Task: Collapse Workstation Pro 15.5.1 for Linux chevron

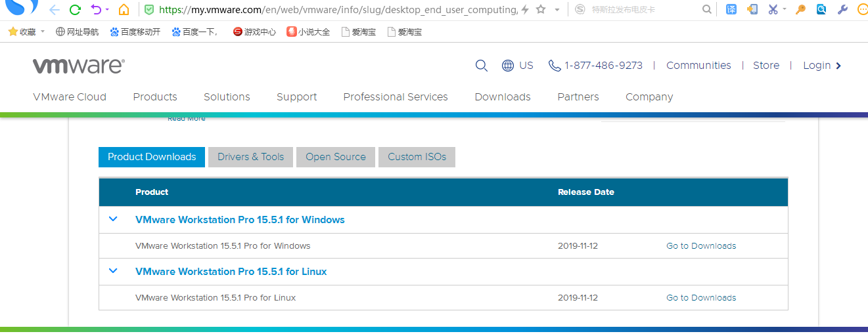Action: (x=113, y=271)
